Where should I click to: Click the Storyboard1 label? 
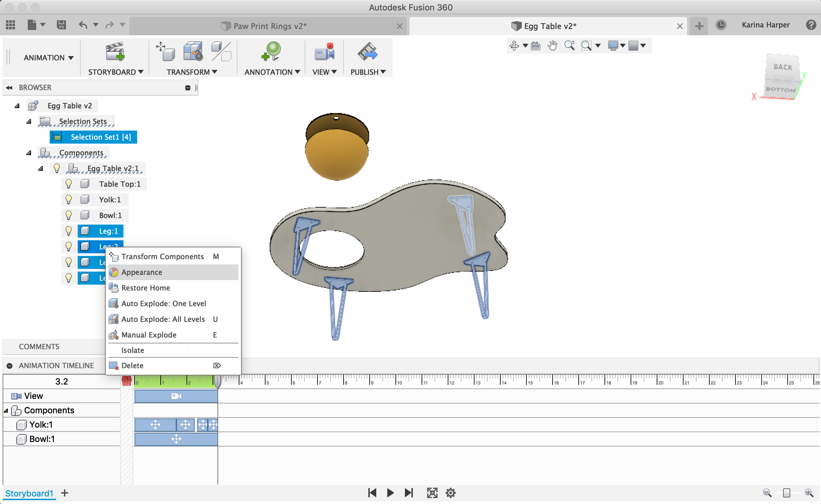click(x=29, y=493)
